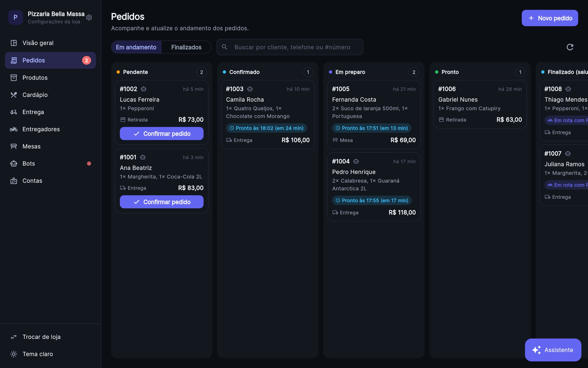This screenshot has height=368, width=588.
Task: Open the Pedidos sidebar item
Action: coord(50,60)
